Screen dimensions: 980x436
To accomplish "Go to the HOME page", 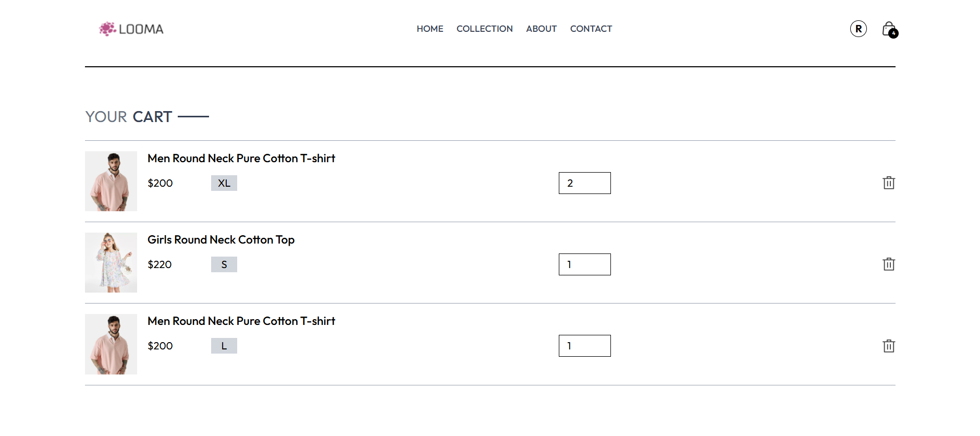I will pos(430,29).
